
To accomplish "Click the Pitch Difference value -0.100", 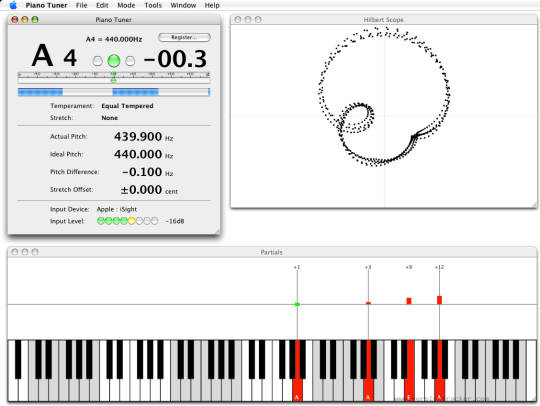I will [142, 172].
